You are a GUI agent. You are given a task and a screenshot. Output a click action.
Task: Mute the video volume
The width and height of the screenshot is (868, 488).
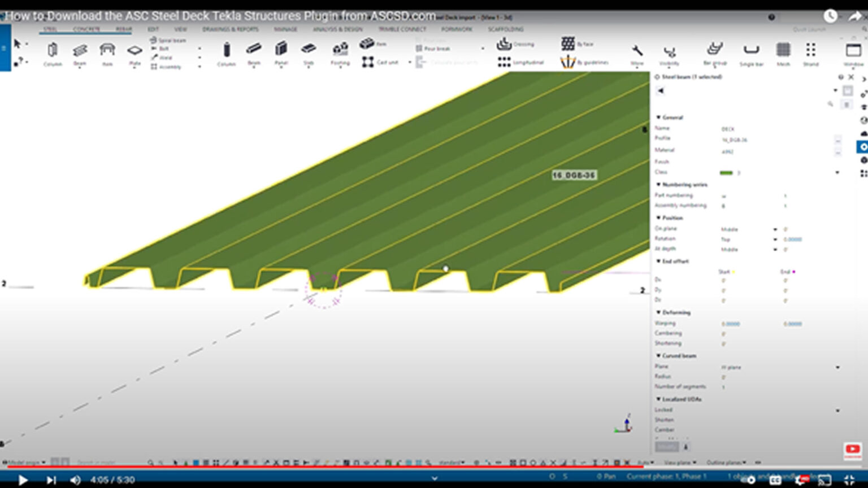coord(75,480)
